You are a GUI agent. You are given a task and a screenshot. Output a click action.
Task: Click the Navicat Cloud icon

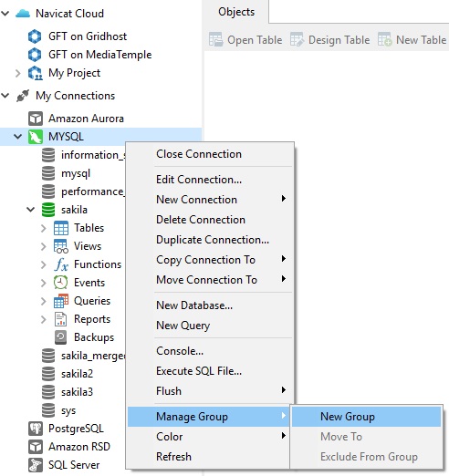click(23, 14)
